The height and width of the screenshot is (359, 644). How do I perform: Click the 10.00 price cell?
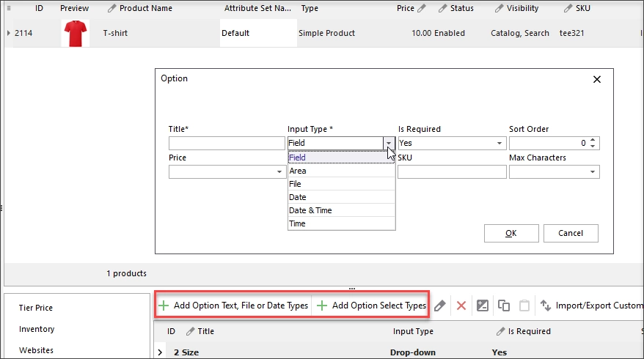(x=422, y=33)
